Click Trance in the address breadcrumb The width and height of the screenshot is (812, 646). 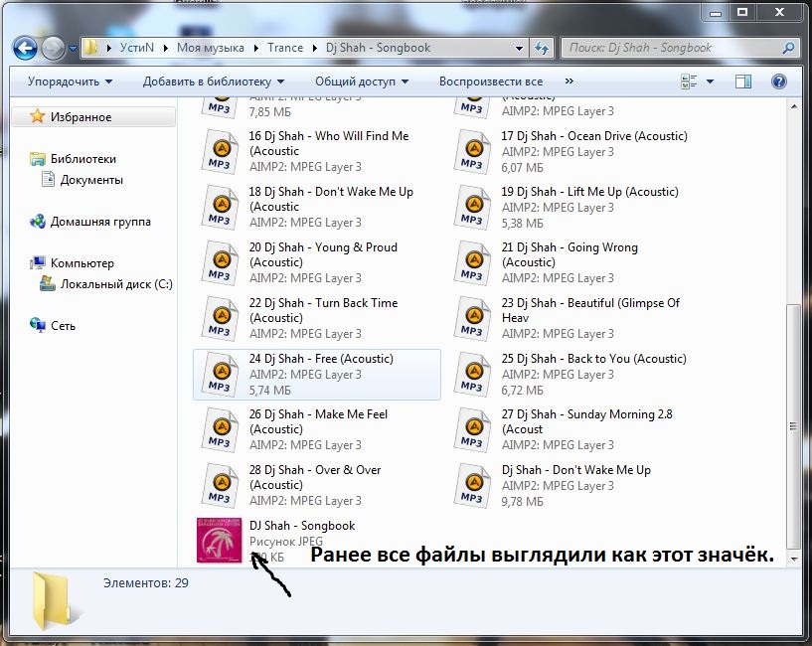pos(285,48)
